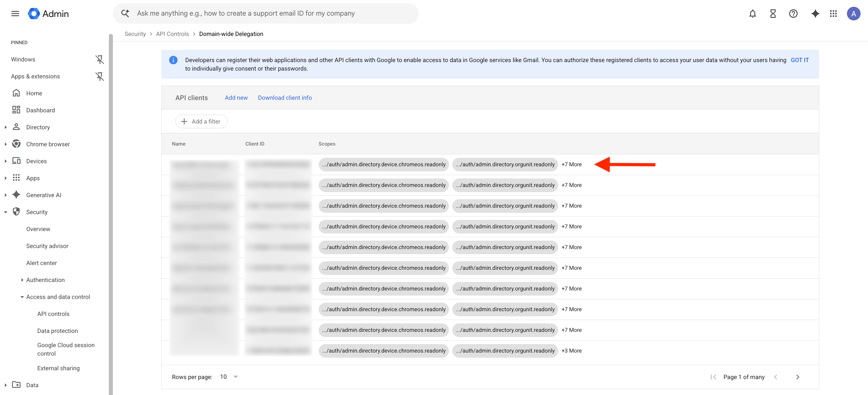Open the Google apps grid

click(x=833, y=14)
